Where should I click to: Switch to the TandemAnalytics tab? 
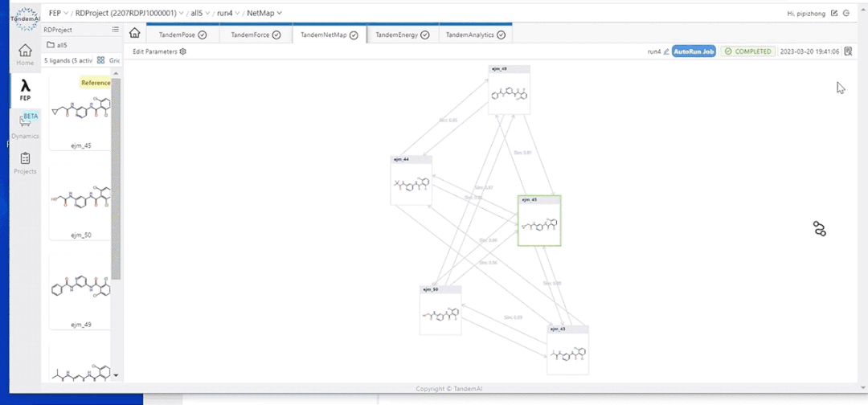pos(475,35)
